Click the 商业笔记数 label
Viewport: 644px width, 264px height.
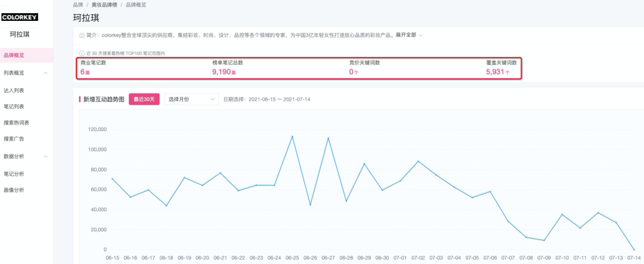(x=93, y=63)
